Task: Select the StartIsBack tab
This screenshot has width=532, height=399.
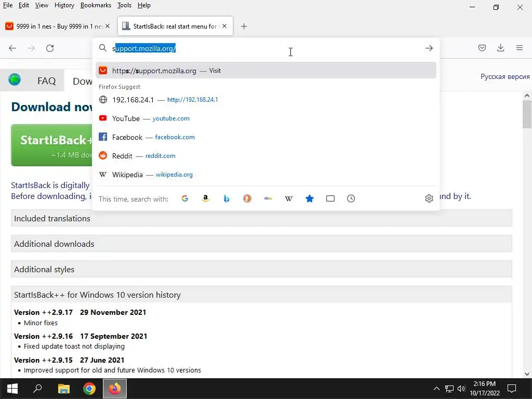Action: [x=171, y=26]
